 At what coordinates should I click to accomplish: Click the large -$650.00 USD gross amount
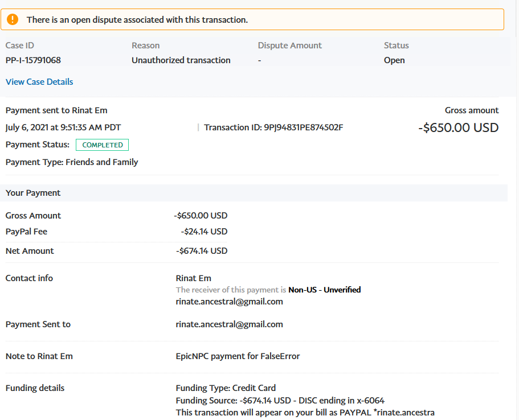(x=458, y=127)
